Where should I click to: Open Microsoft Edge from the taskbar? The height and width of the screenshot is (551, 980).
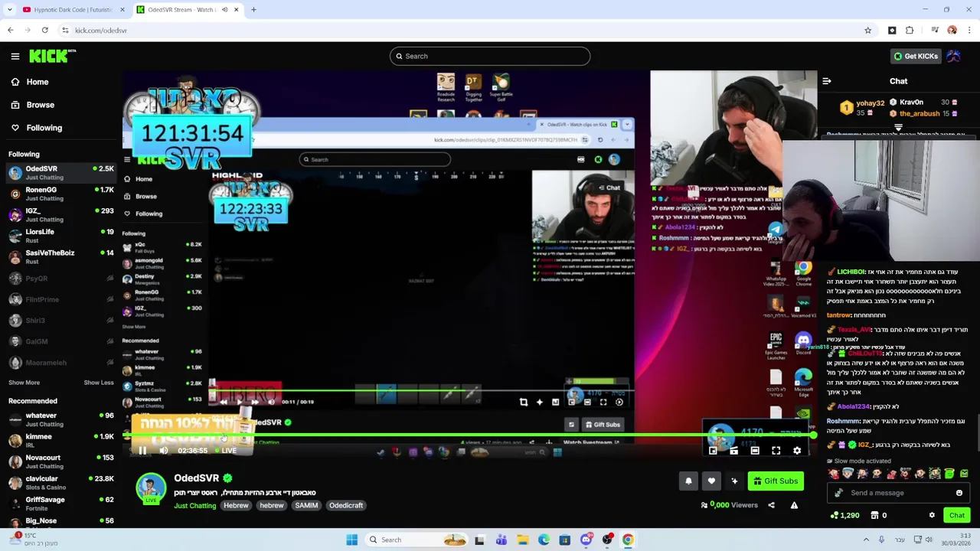[x=544, y=540]
